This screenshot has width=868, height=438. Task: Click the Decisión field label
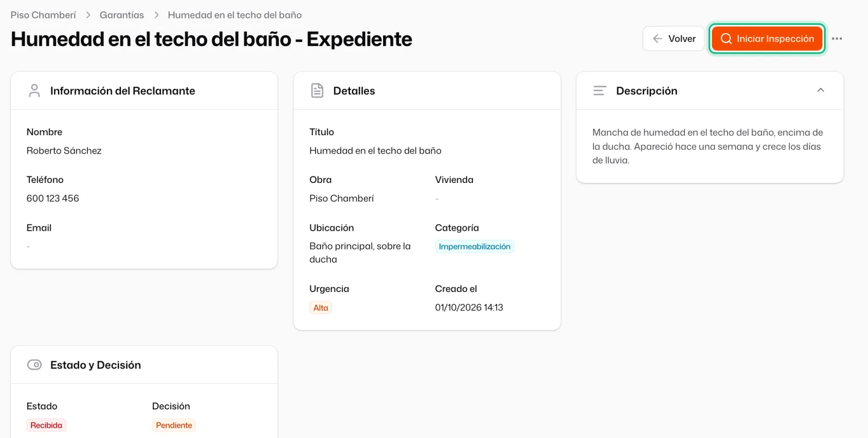(171, 406)
